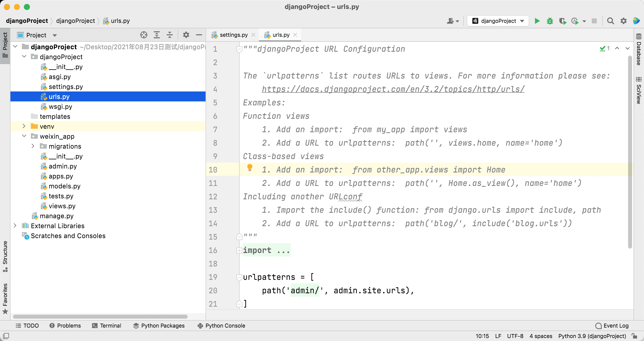
Task: Go to next highlighted problem arrow
Action: [628, 48]
